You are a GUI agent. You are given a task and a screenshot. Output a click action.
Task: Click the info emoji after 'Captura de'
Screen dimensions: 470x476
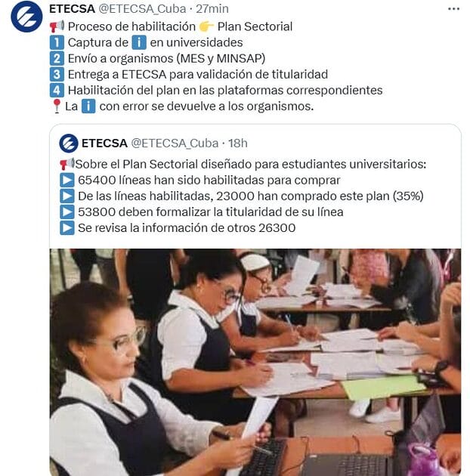point(139,42)
